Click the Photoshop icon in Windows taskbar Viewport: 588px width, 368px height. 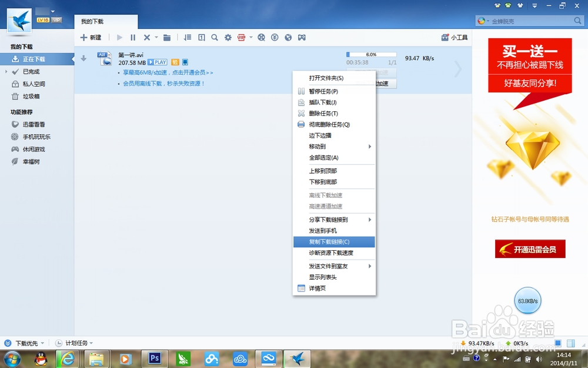155,359
